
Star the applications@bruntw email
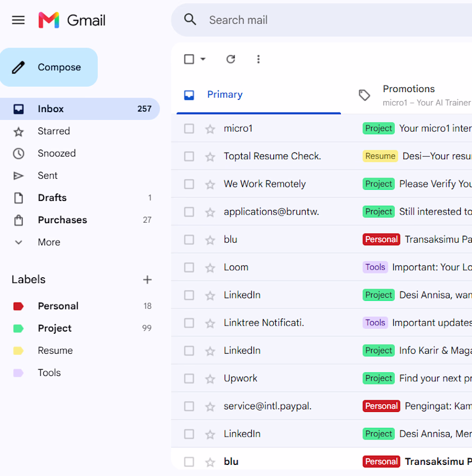210,212
